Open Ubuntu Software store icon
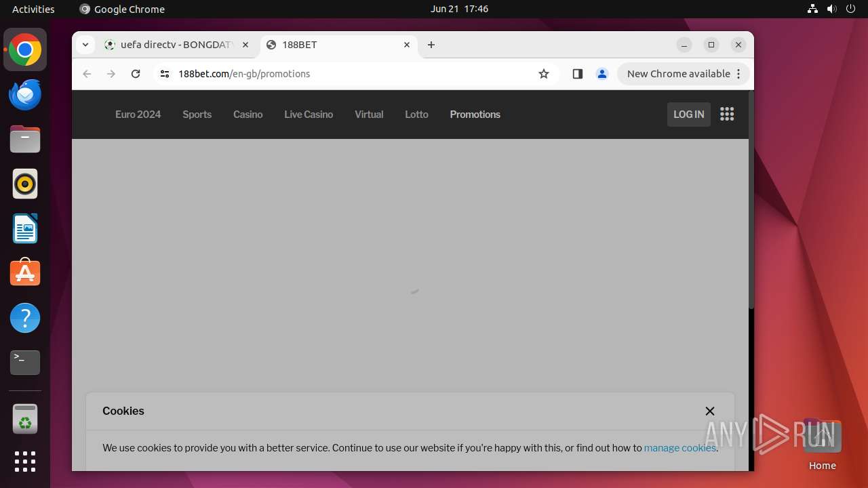This screenshot has width=868, height=488. click(x=25, y=273)
